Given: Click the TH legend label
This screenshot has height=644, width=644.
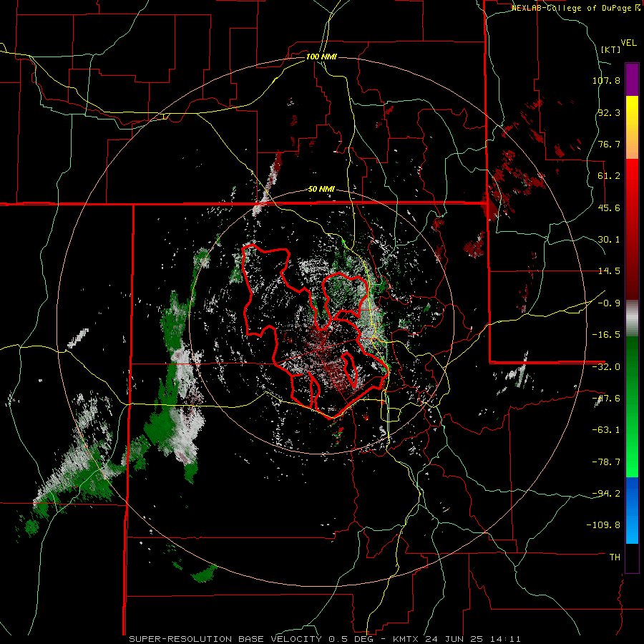Looking at the screenshot, I should click(615, 557).
